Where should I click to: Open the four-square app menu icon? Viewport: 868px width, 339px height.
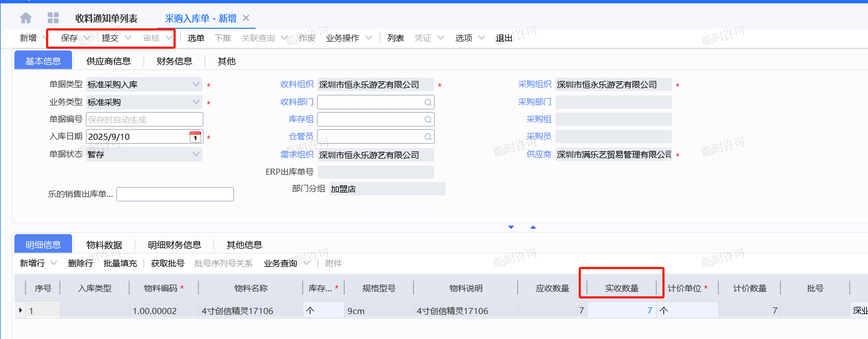point(53,18)
